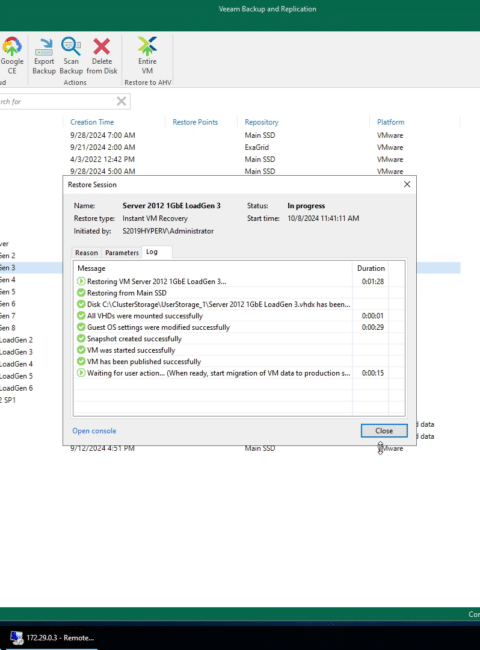Sort by Restore Points column header
Viewport: 480px width, 650px height.
click(x=195, y=122)
